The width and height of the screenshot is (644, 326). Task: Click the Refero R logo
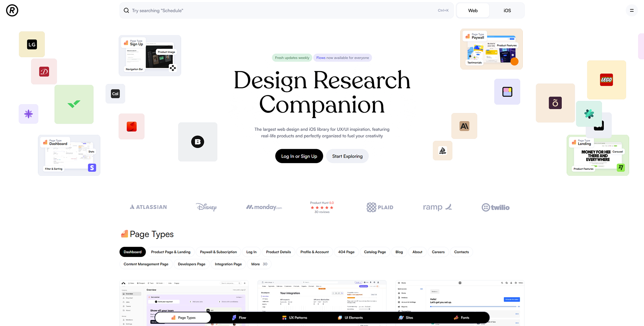pos(12,10)
